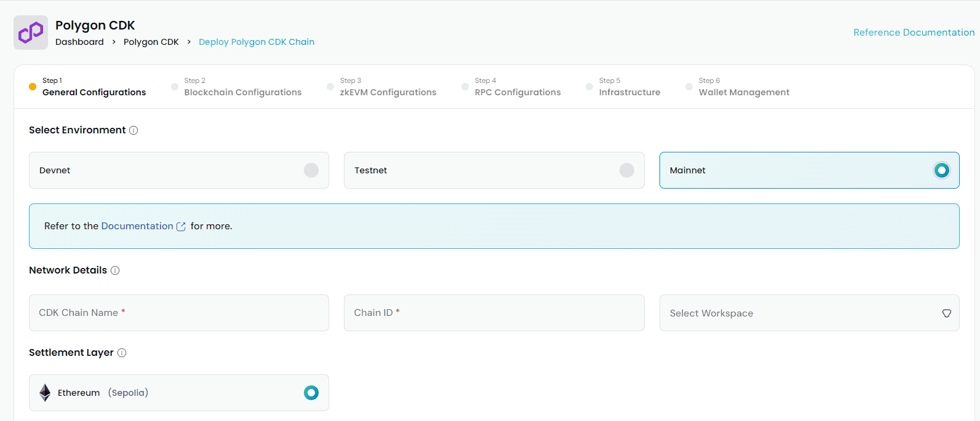Open info tooltip beside Settlement Layer

click(122, 353)
